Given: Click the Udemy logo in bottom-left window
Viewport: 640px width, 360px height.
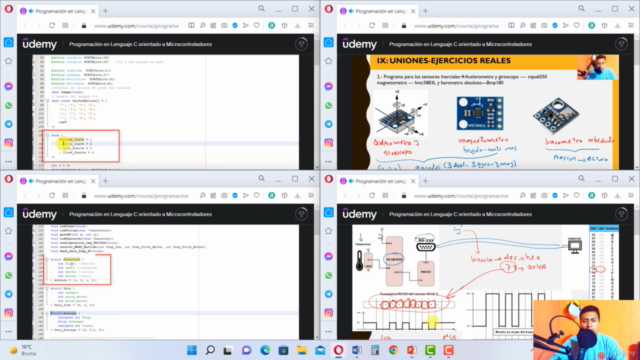Looking at the screenshot, I should pyautogui.click(x=40, y=214).
